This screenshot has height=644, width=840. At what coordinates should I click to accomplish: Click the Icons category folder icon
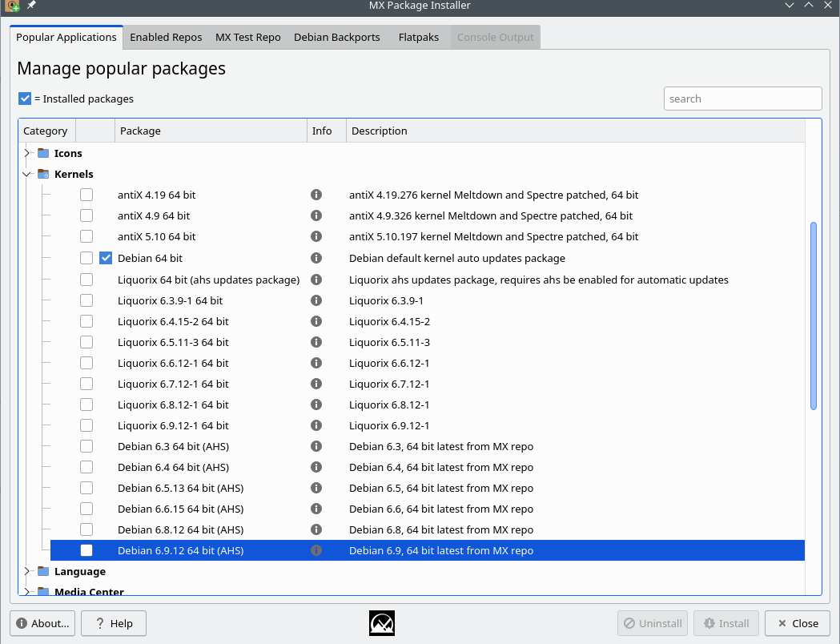point(43,153)
